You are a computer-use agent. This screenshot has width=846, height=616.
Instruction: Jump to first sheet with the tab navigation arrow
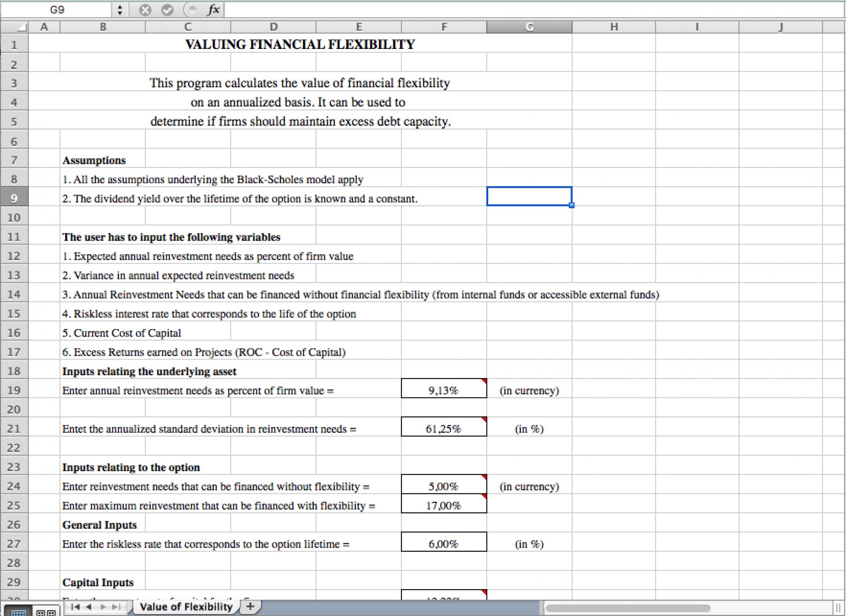75,607
